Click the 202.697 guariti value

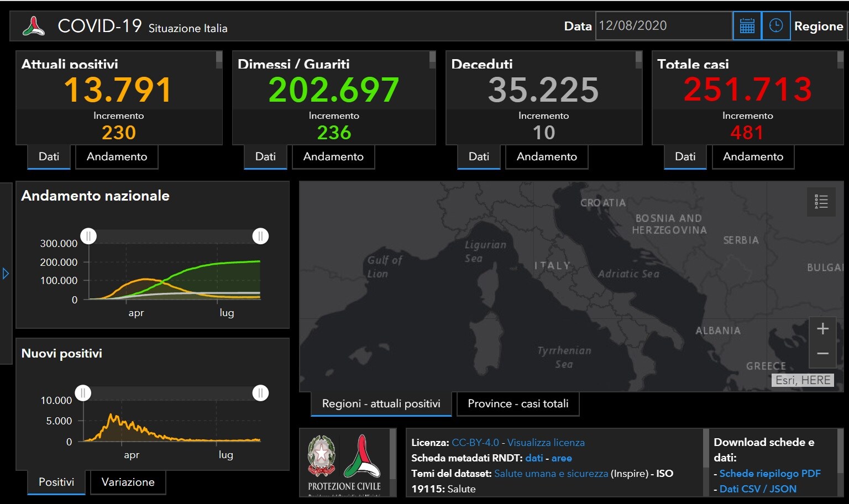pyautogui.click(x=334, y=90)
